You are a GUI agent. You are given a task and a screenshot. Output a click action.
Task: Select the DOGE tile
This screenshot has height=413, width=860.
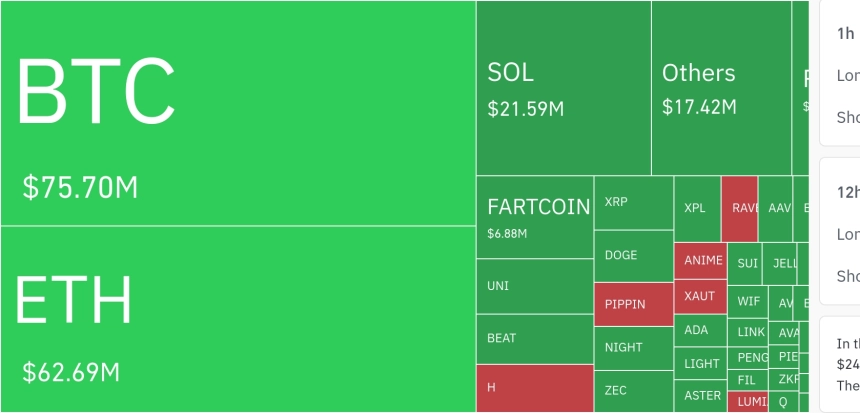tap(634, 256)
